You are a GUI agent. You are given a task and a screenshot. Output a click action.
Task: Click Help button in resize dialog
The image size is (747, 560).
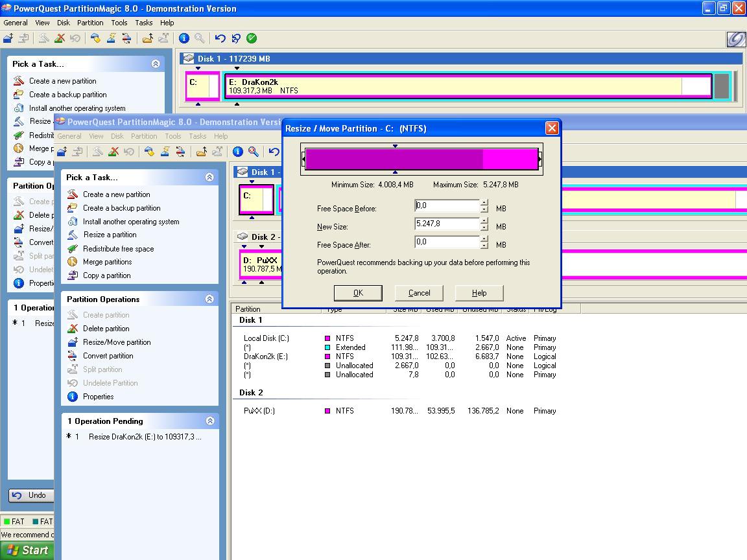point(479,293)
